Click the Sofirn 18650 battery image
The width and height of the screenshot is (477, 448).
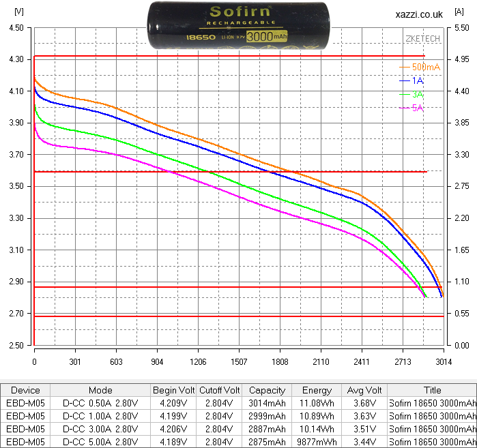[239, 25]
